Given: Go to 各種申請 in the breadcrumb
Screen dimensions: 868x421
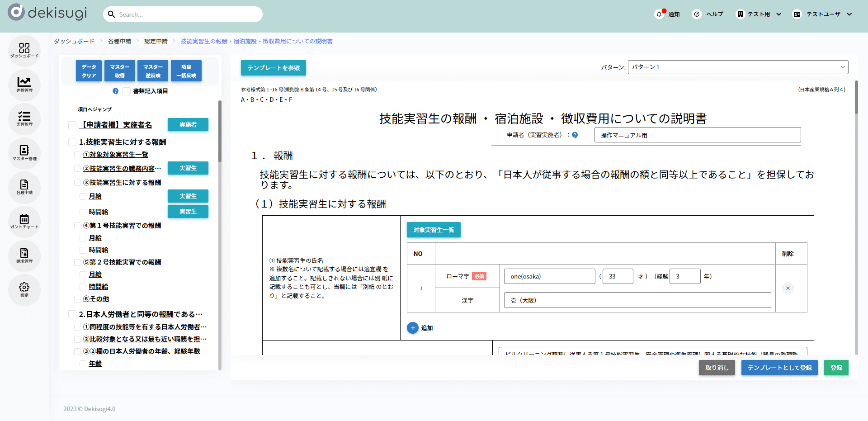Looking at the screenshot, I should tap(119, 41).
